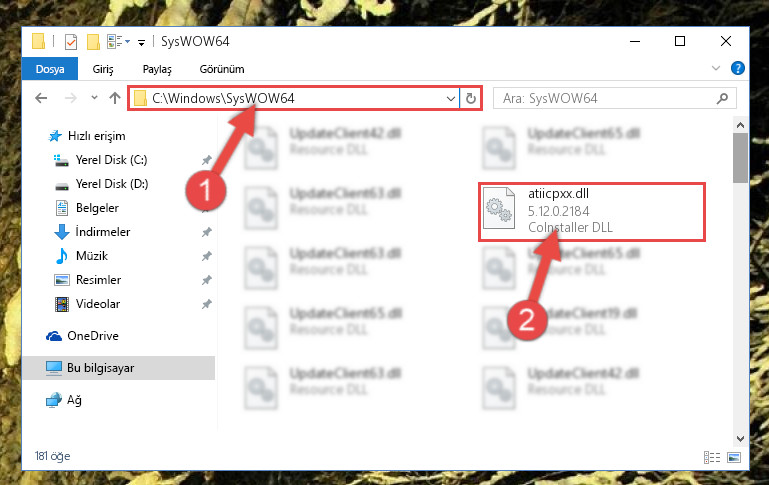This screenshot has height=485, width=769.
Task: Switch to details view layout icon
Action: click(x=712, y=457)
